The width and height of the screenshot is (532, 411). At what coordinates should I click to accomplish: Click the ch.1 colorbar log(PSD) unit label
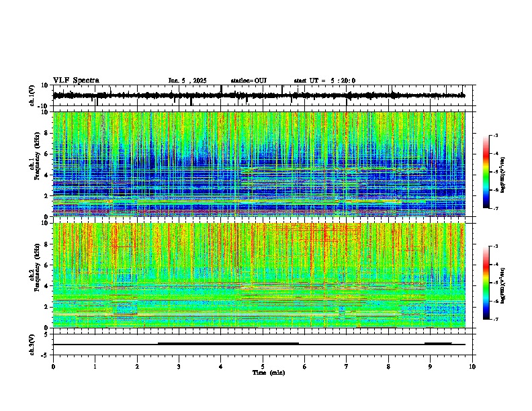click(503, 175)
